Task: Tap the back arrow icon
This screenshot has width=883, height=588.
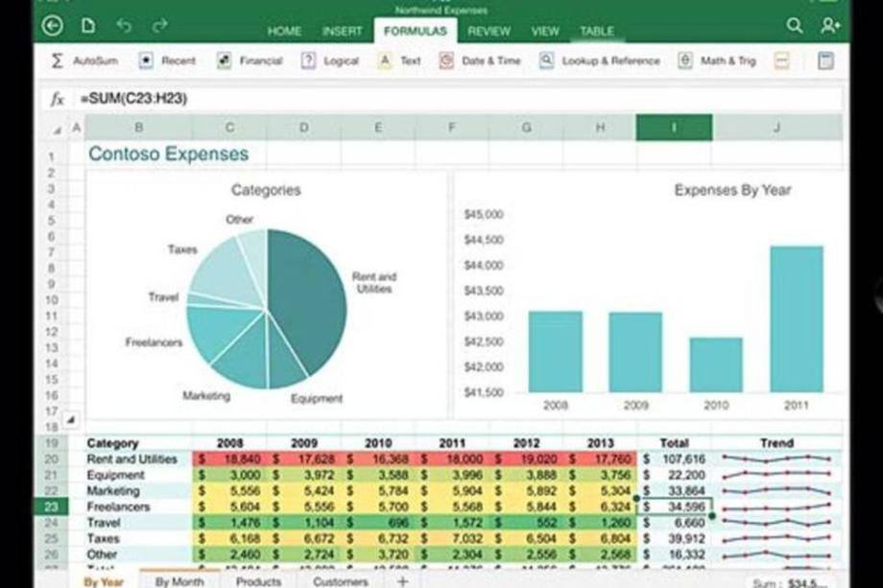Action: pyautogui.click(x=53, y=26)
